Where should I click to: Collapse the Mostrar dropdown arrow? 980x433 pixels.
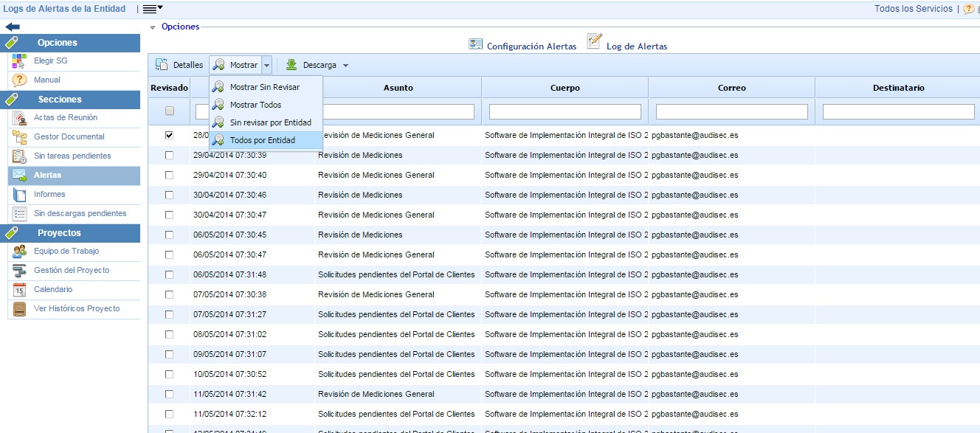click(266, 66)
